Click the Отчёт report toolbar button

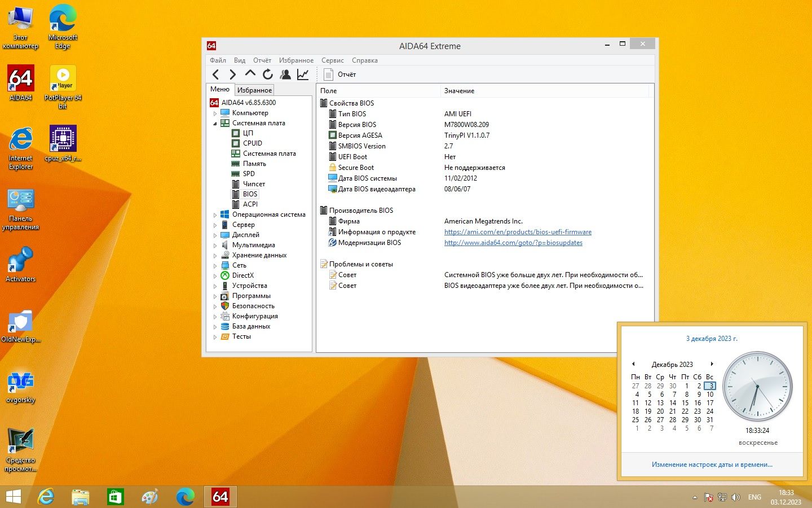[340, 74]
